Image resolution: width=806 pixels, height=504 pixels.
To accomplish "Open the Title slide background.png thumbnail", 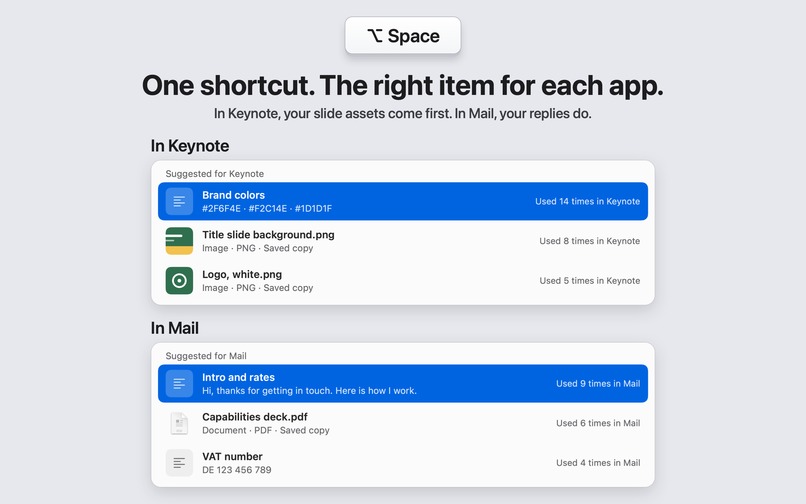I will click(179, 241).
